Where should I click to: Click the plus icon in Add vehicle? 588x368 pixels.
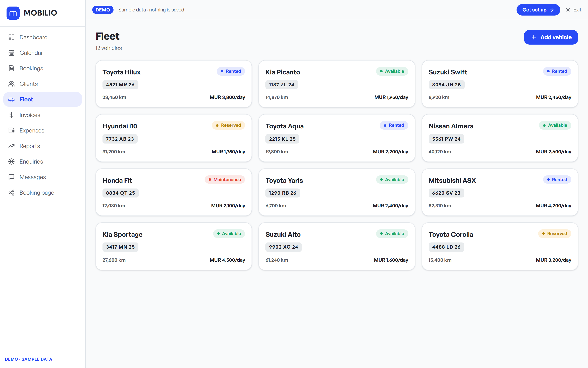[x=533, y=37]
